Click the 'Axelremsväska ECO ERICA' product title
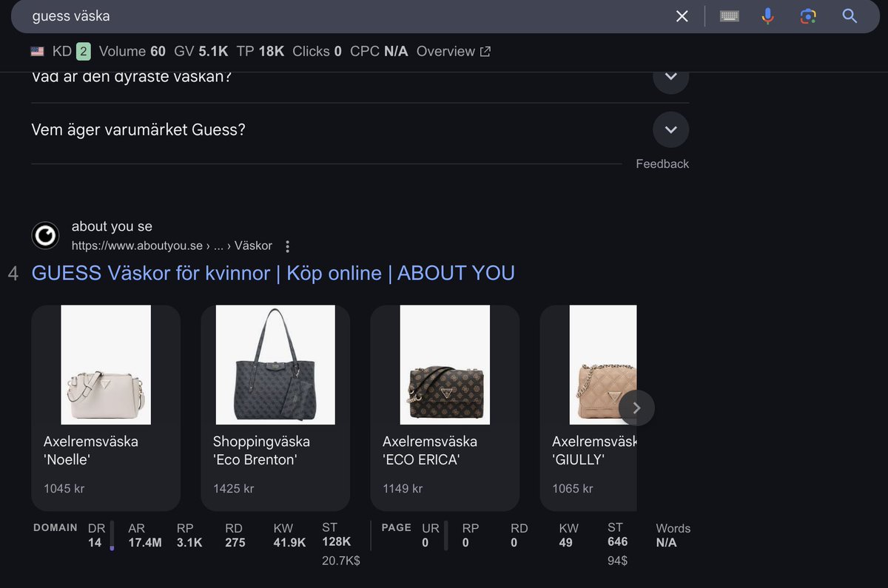Screen dimensions: 888x588 pos(430,450)
